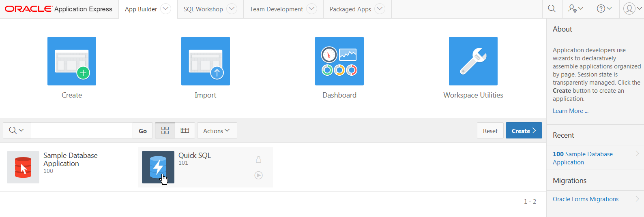Run Quick SQL with the play icon

click(x=258, y=175)
